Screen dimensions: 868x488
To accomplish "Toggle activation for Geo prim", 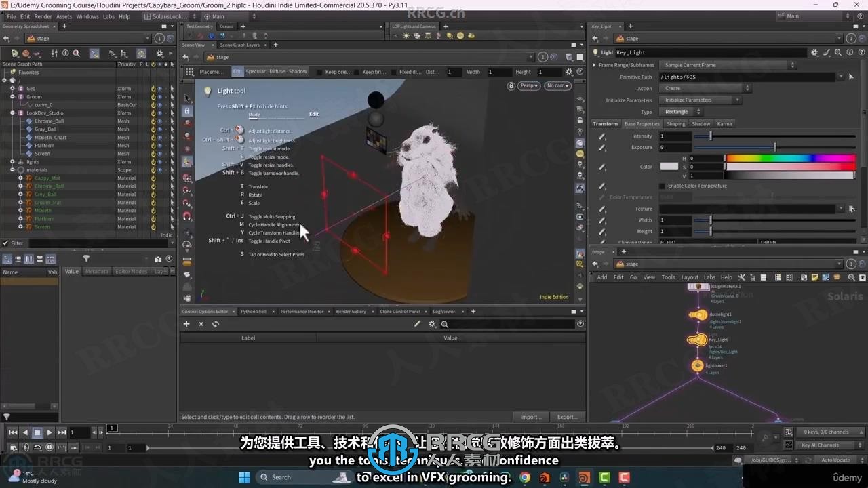I will click(153, 89).
